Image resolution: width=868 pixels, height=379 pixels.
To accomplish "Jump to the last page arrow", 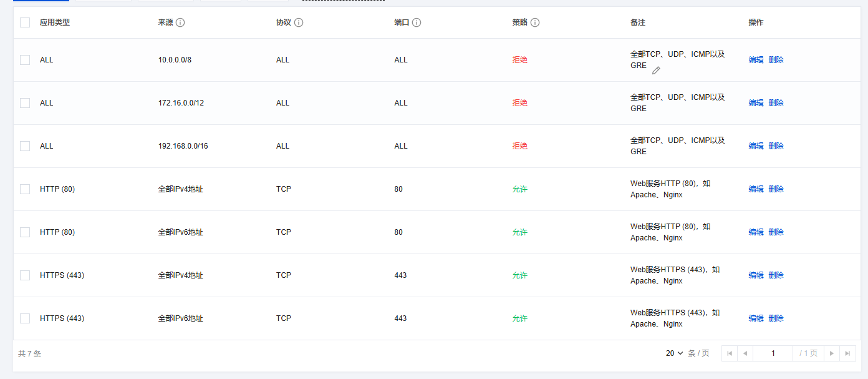I will [847, 353].
